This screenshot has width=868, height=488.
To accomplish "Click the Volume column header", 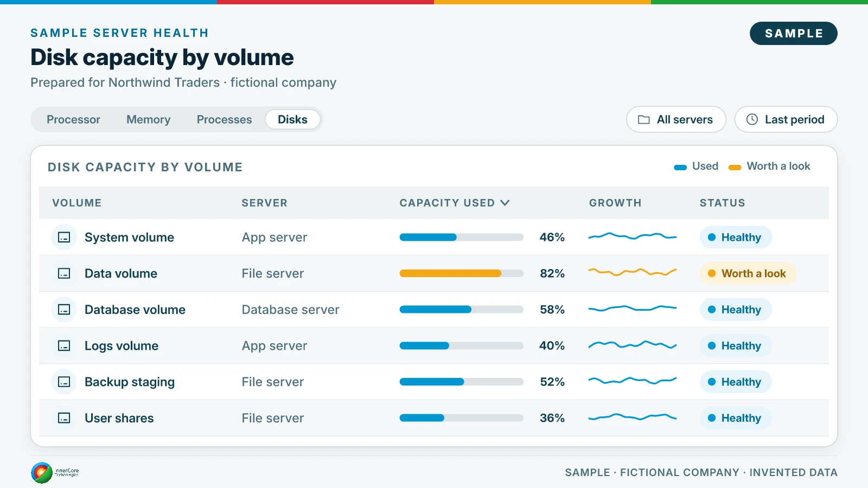I will pyautogui.click(x=77, y=203).
